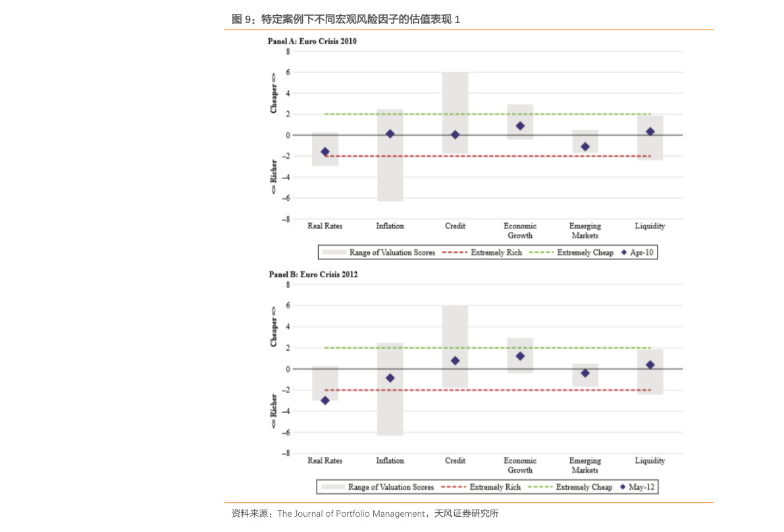The image size is (784, 532).
Task: Click the Economic Growth diamond in Panel A
Action: 520,126
